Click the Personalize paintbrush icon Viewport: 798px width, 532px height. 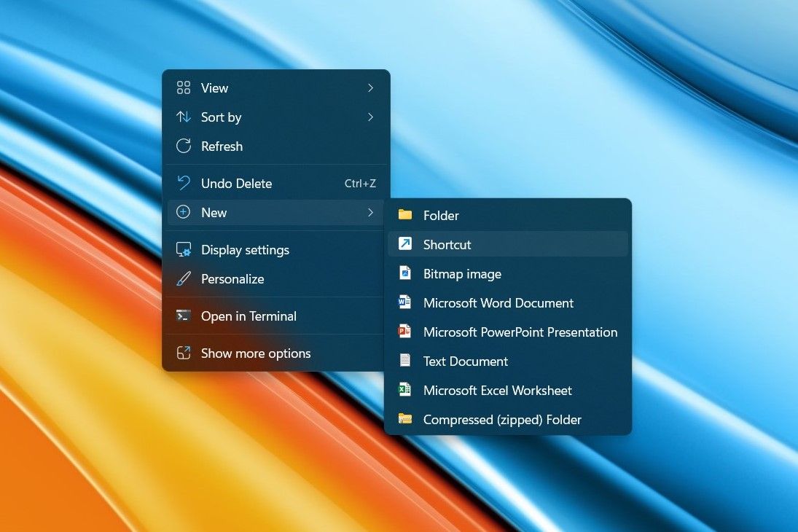pos(184,278)
